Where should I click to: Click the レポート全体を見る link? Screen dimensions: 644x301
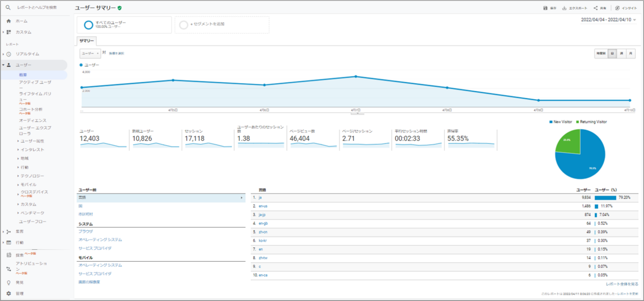[622, 284]
